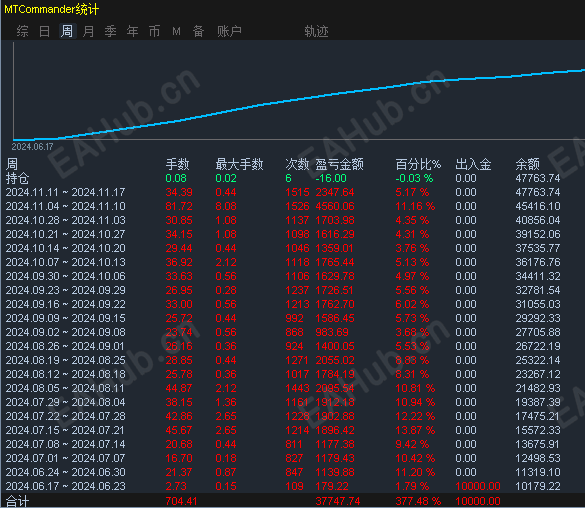Click the 持仓 open positions row
The width and height of the screenshot is (585, 508).
click(x=283, y=178)
